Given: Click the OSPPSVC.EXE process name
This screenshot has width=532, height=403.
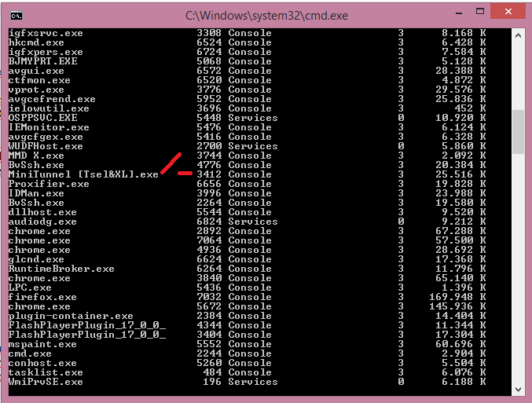Looking at the screenshot, I should (x=42, y=118).
